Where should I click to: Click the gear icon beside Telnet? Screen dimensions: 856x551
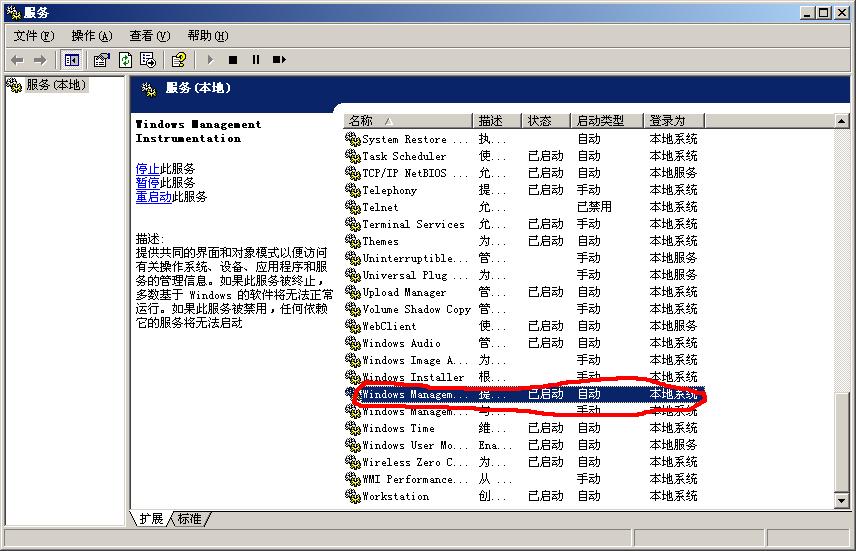353,207
